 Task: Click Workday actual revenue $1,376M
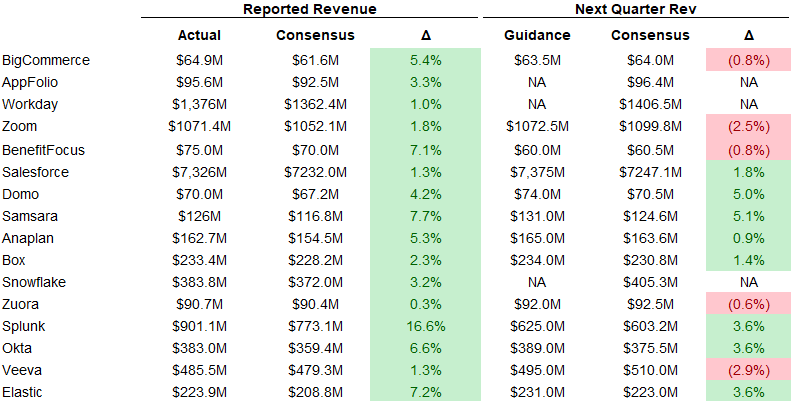[199, 104]
